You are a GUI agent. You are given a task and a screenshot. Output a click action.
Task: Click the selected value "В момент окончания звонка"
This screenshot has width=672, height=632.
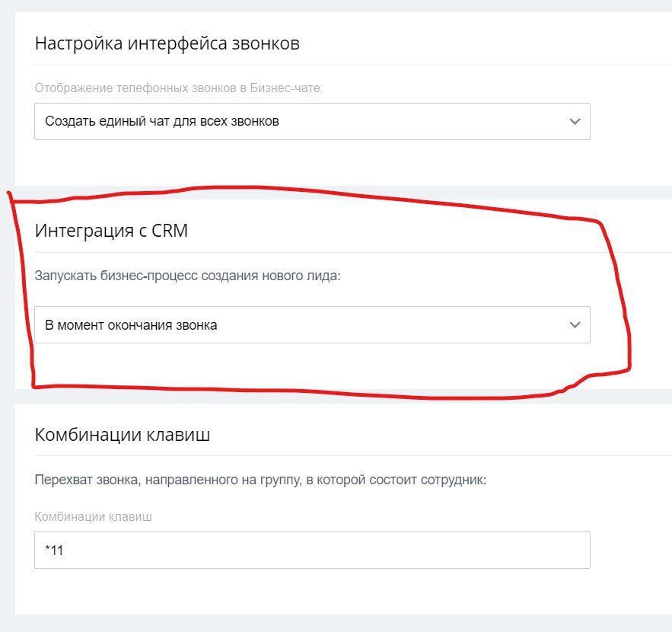click(131, 325)
